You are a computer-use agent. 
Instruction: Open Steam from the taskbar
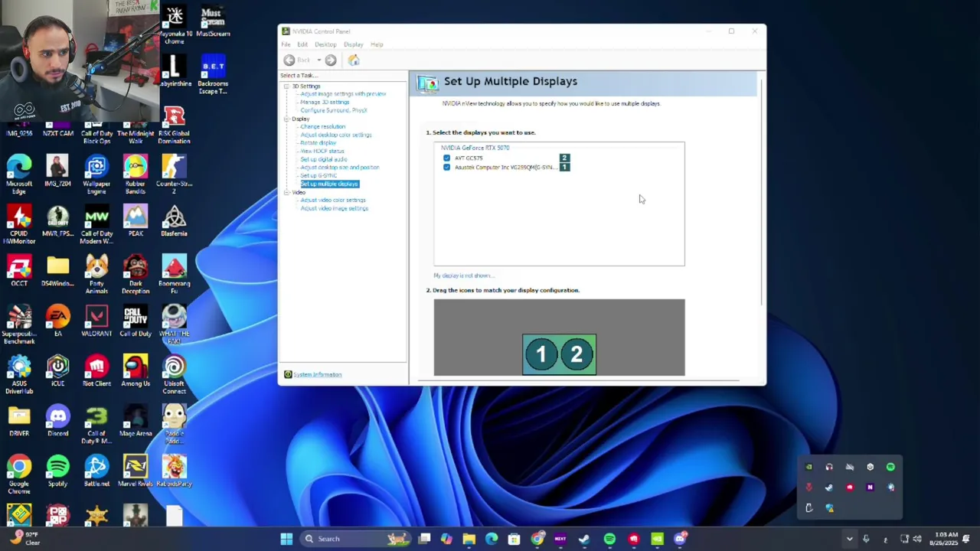[x=584, y=539]
